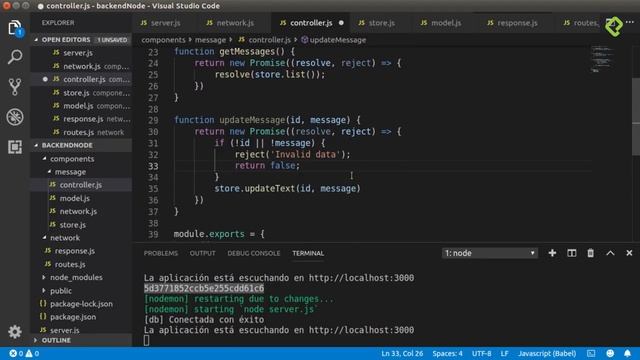
Task: Click updateMessage in the breadcrumb
Action: pyautogui.click(x=338, y=40)
